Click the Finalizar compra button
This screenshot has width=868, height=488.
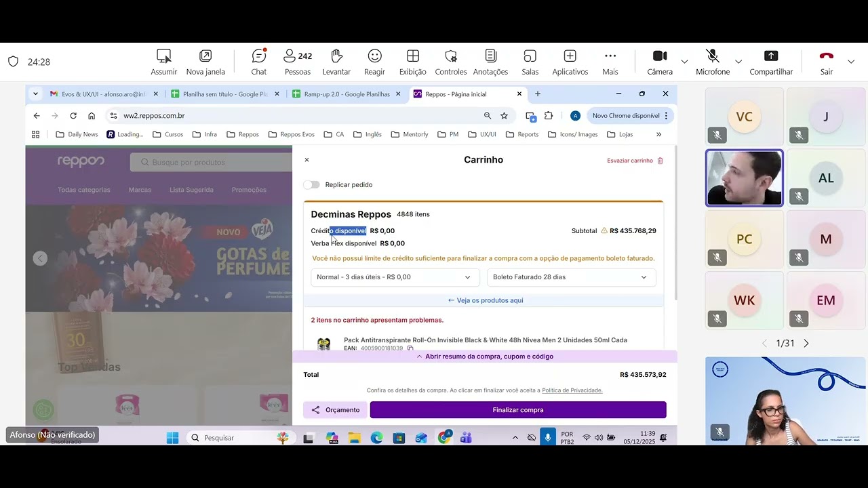(518, 410)
